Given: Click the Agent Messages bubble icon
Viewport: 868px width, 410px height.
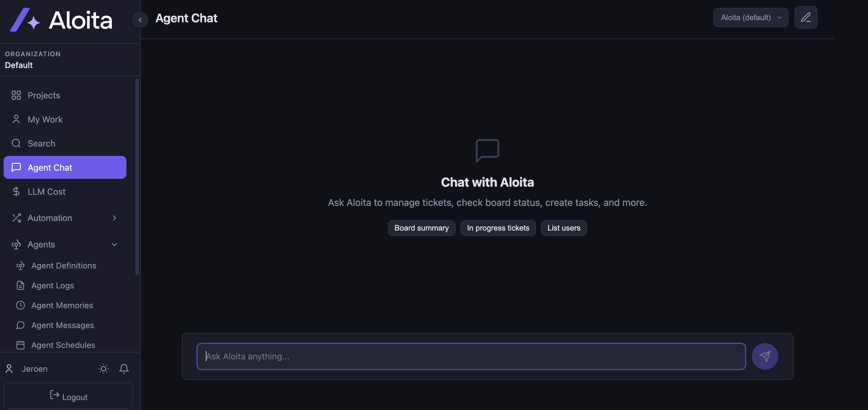Looking at the screenshot, I should click(20, 325).
